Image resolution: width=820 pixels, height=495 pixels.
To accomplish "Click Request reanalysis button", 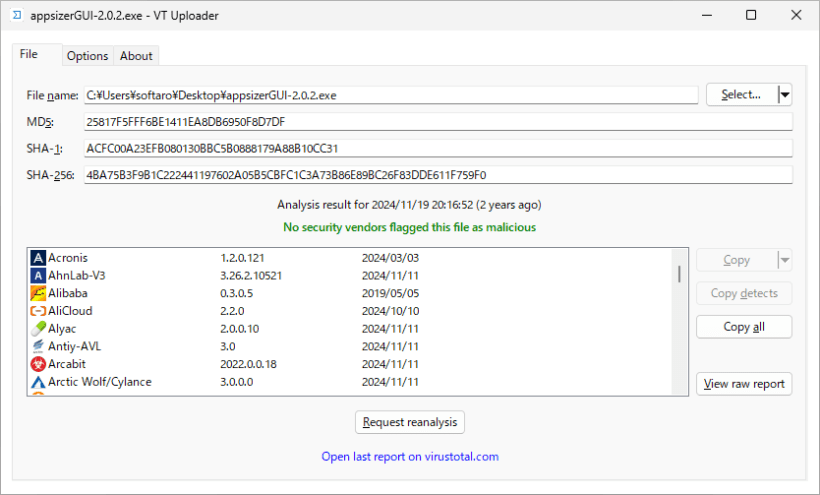I will 410,422.
